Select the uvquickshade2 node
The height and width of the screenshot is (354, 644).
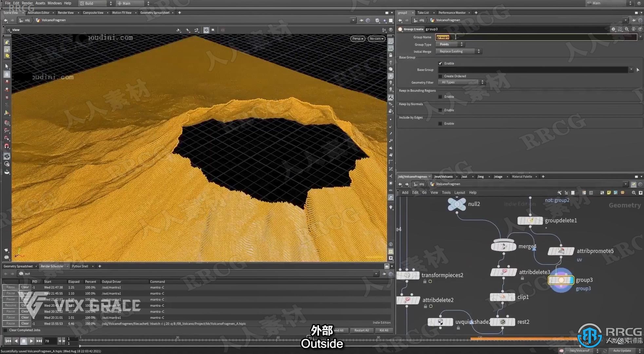coord(441,321)
